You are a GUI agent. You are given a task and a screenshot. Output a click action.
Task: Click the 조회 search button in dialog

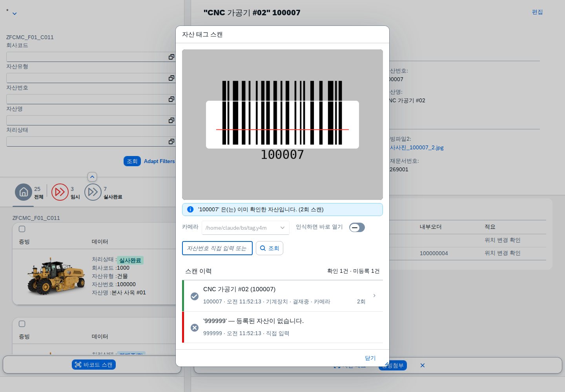click(x=270, y=248)
